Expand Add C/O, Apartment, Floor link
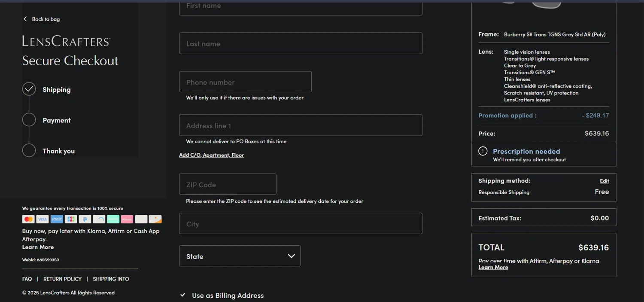 pos(211,155)
